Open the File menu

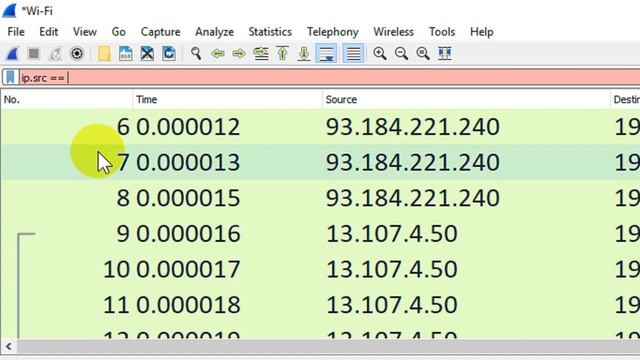[x=16, y=32]
